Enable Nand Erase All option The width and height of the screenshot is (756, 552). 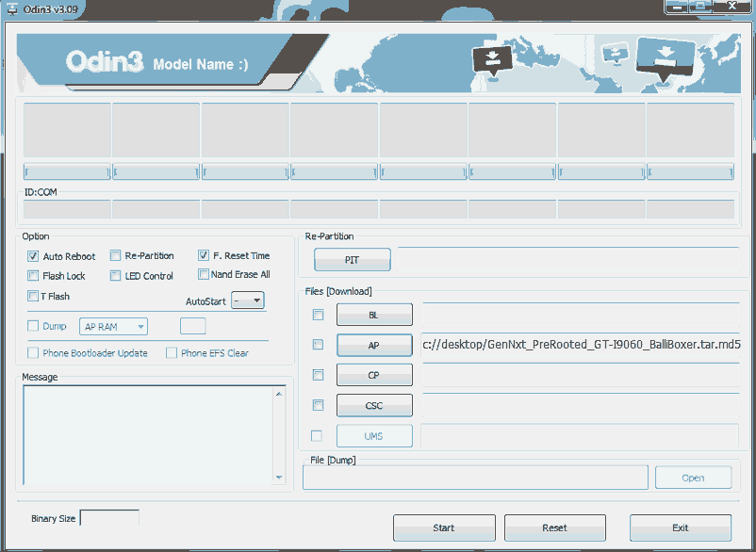point(204,274)
